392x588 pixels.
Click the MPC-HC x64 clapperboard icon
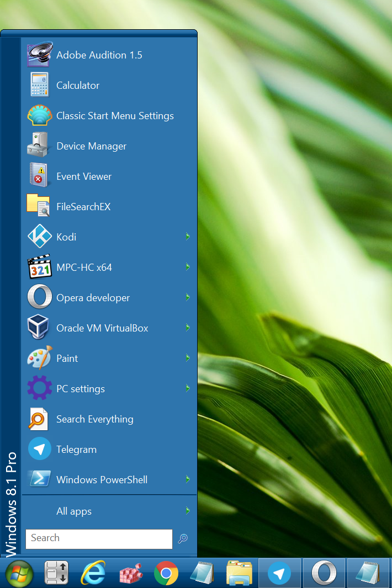click(x=40, y=267)
